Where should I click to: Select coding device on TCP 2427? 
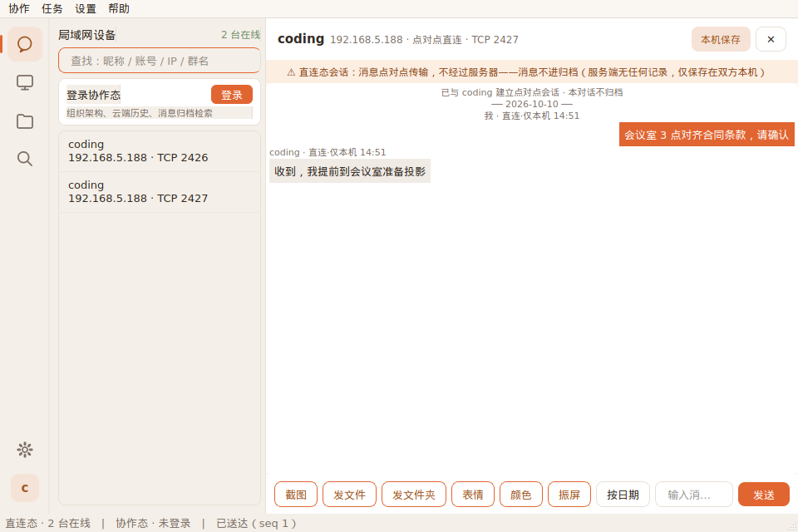(160, 192)
